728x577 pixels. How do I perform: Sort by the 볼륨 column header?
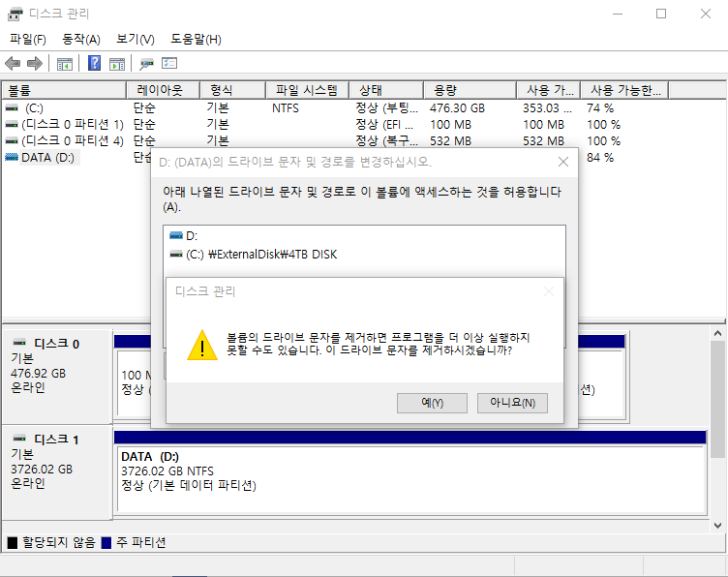(x=64, y=90)
